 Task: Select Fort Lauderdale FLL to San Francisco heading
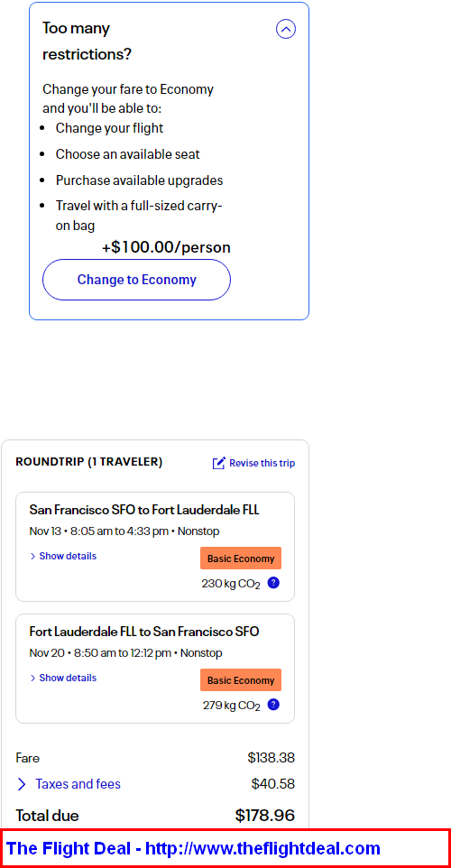(144, 631)
